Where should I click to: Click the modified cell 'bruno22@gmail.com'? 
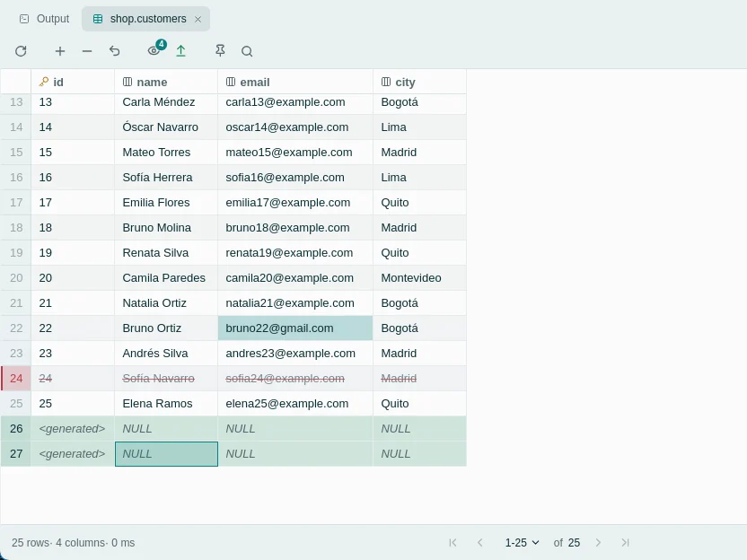point(295,328)
